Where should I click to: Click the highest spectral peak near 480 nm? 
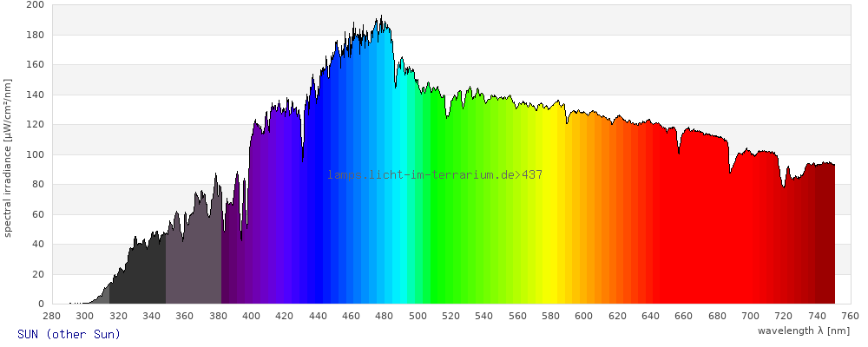(381, 17)
